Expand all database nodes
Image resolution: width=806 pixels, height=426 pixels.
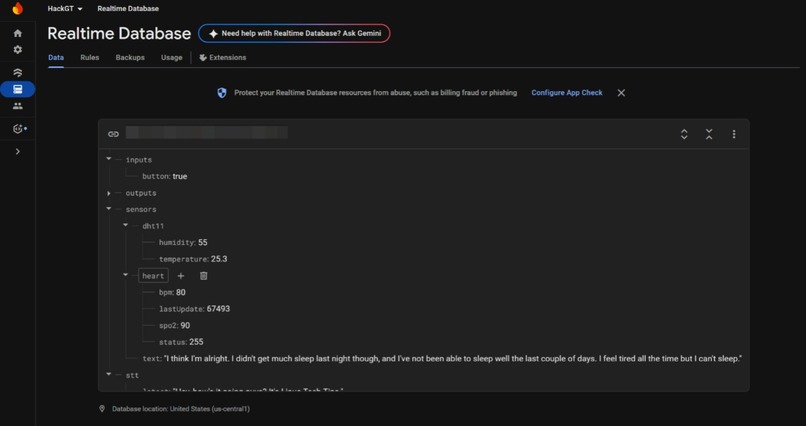tap(684, 134)
